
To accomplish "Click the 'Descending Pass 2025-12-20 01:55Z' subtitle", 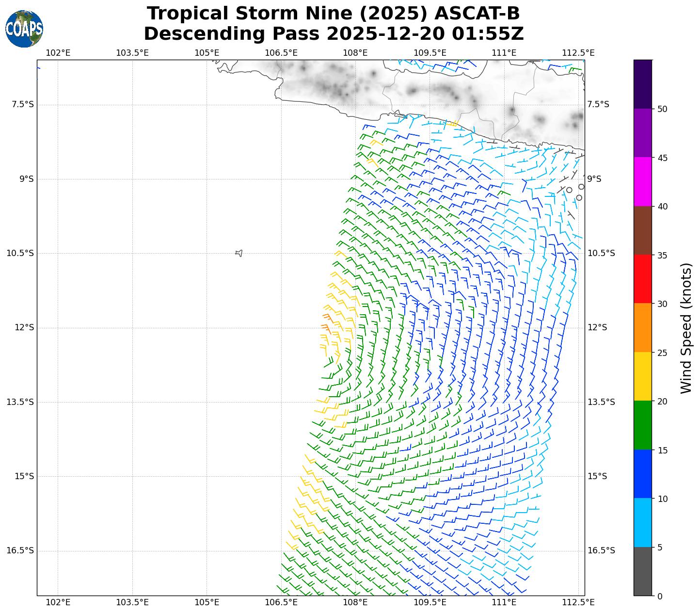I will [334, 34].
